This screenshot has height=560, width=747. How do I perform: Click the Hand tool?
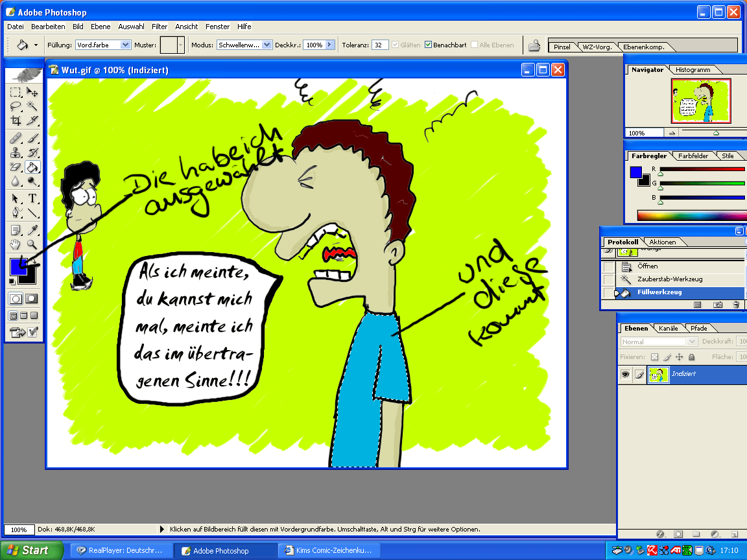[x=16, y=245]
